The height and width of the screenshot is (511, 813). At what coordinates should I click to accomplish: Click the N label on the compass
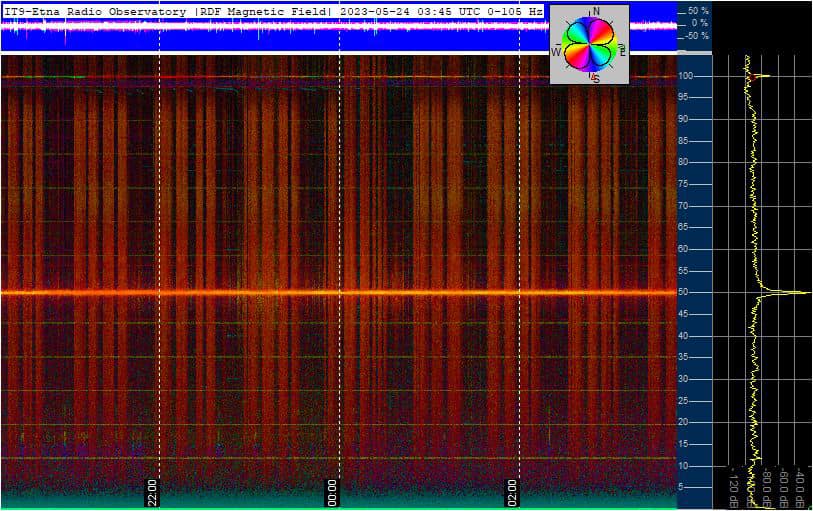[x=596, y=11]
